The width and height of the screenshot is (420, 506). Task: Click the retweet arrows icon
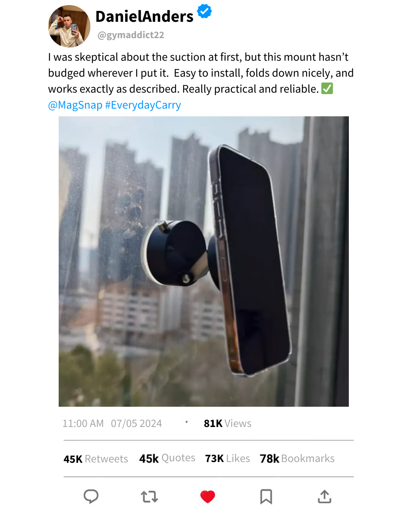149,497
